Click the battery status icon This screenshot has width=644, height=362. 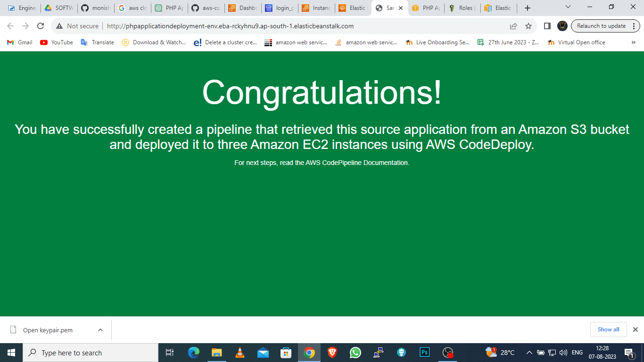pos(541,353)
